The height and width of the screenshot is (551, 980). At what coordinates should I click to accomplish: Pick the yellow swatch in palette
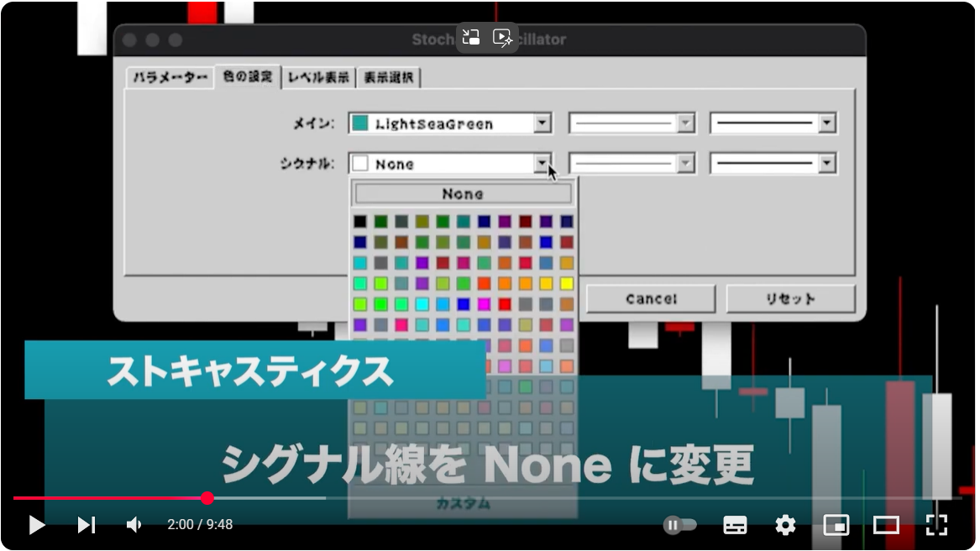pyautogui.click(x=566, y=283)
